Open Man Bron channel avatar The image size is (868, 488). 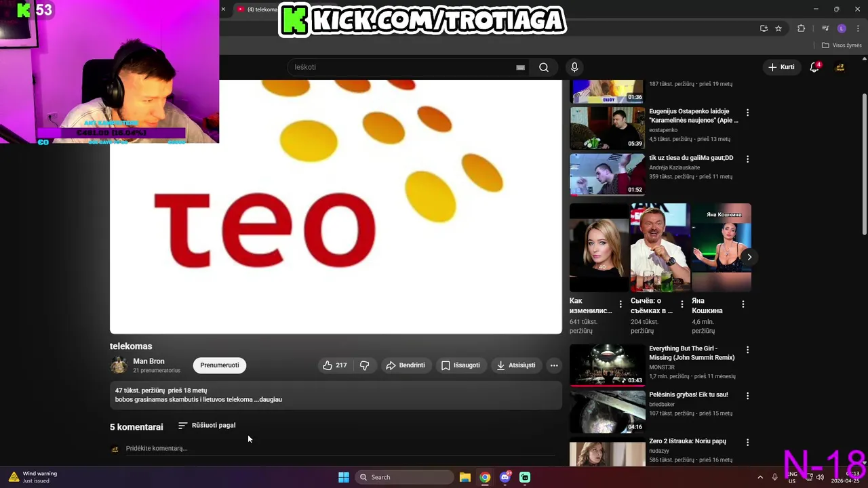[119, 365]
